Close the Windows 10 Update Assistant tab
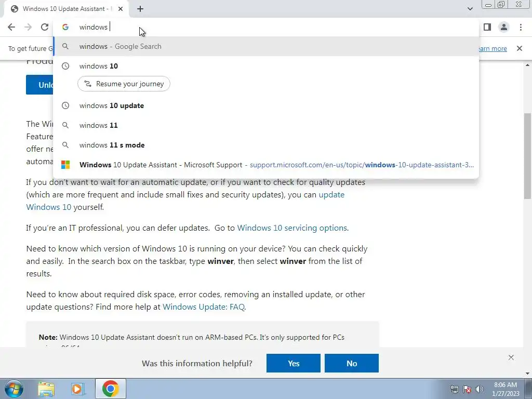 click(121, 9)
